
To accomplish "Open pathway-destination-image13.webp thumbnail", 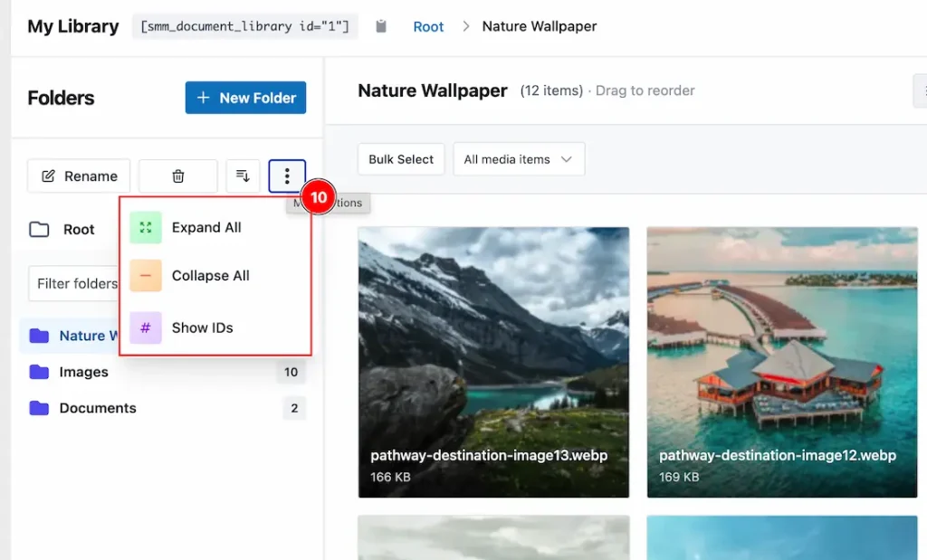I will pyautogui.click(x=493, y=362).
